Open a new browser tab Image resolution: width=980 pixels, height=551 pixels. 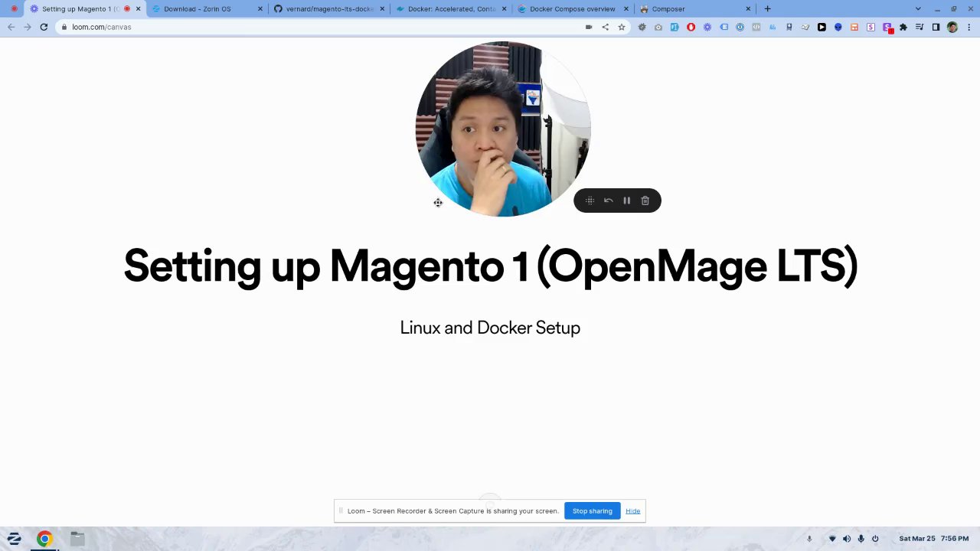point(767,8)
